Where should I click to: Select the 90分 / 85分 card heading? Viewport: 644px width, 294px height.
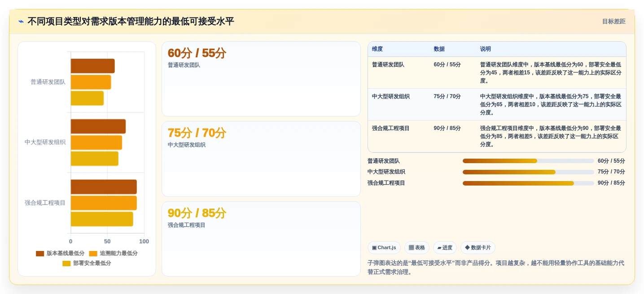(197, 213)
